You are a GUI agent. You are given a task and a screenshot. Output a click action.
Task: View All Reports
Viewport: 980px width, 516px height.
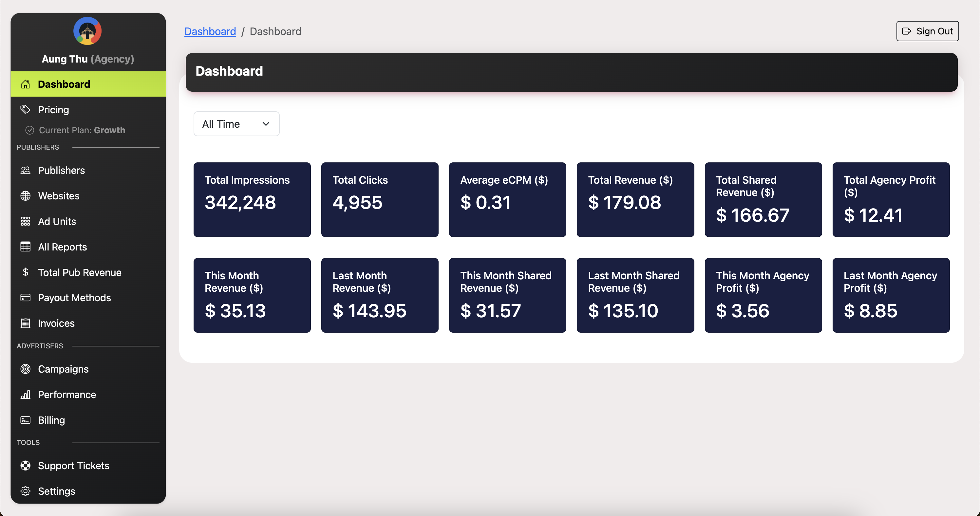tap(88, 247)
